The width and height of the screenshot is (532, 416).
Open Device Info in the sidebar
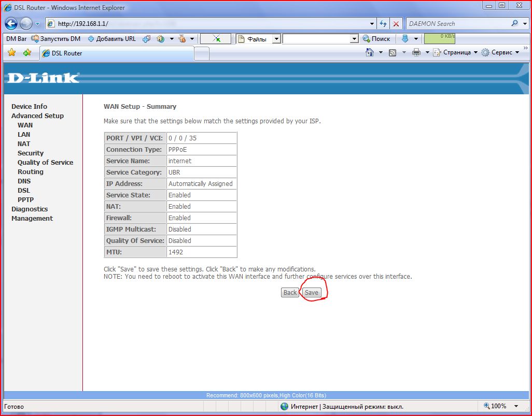pos(29,106)
